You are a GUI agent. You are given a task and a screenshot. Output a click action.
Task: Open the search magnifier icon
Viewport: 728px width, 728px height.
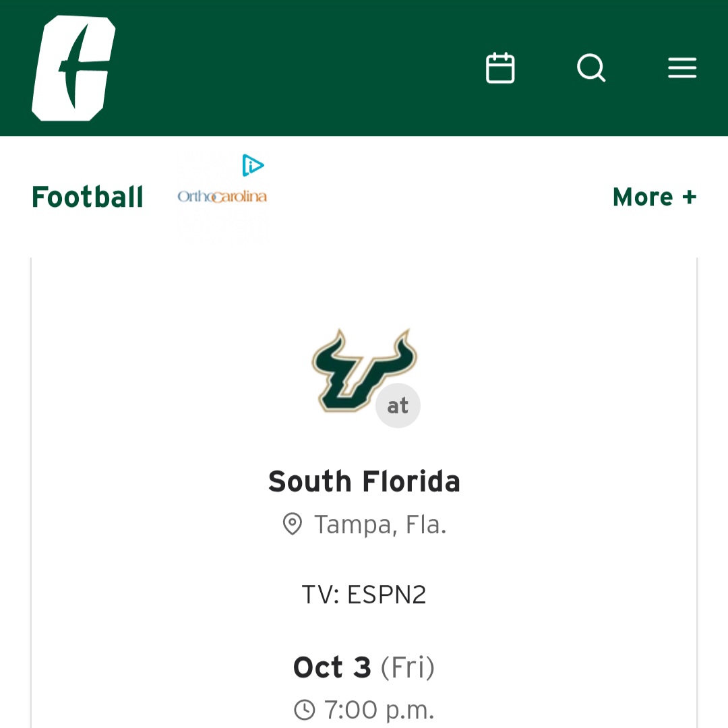tap(591, 68)
